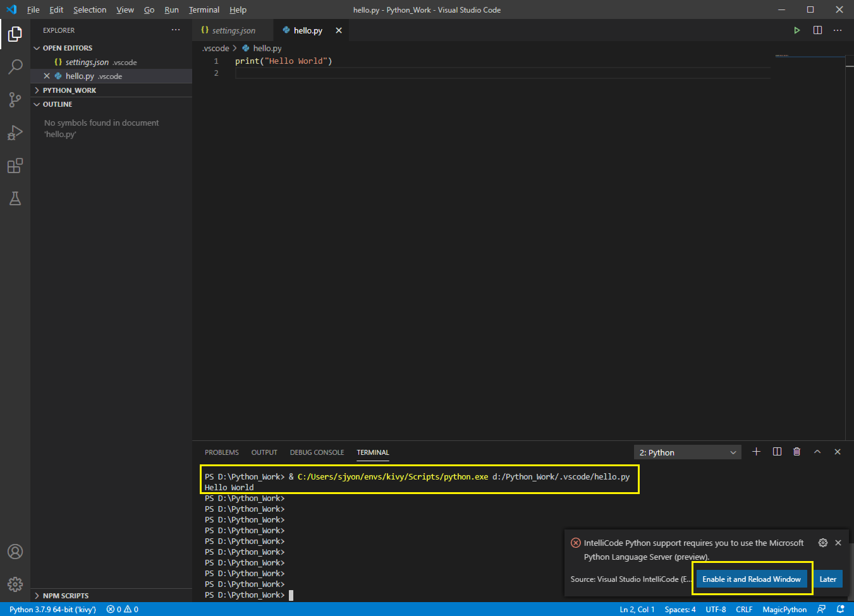Open the File menu

pyautogui.click(x=34, y=9)
